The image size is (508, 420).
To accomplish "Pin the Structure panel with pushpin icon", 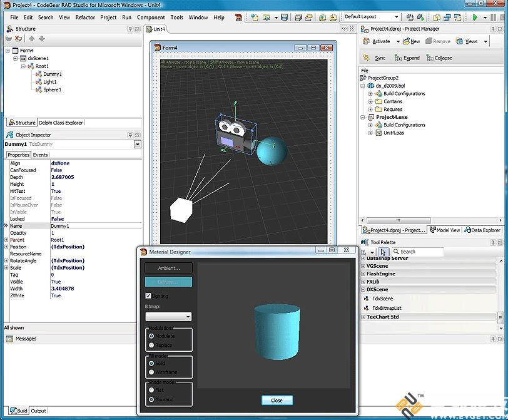I will (130, 29).
